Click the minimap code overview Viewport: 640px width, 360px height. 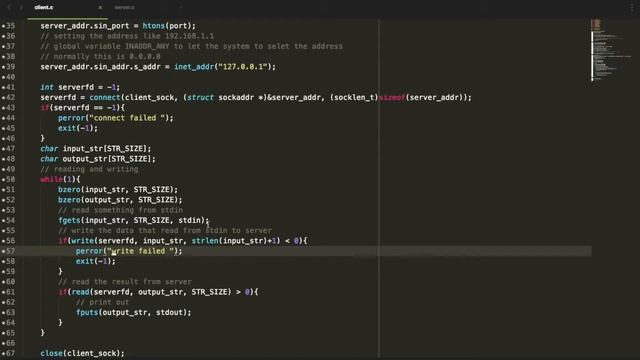click(x=610, y=51)
